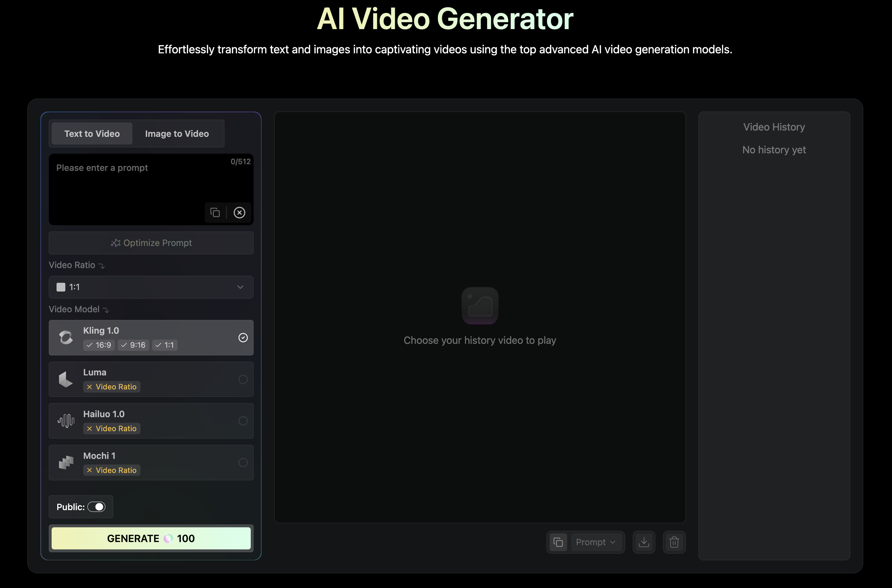Clear the prompt with the X circle icon

click(x=240, y=213)
